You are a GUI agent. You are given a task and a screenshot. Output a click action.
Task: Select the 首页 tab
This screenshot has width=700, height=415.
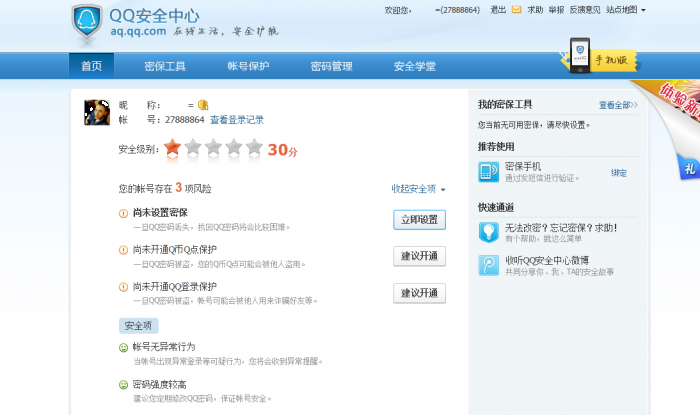(92, 66)
